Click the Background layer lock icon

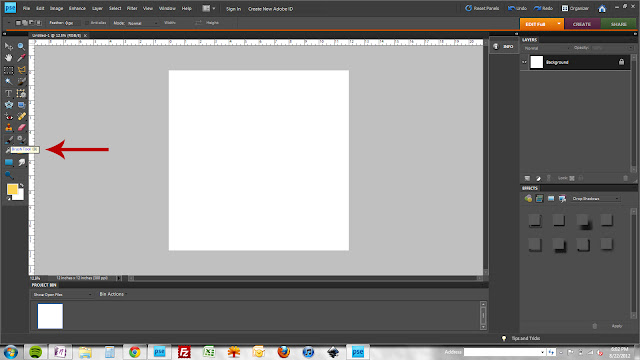coord(621,62)
